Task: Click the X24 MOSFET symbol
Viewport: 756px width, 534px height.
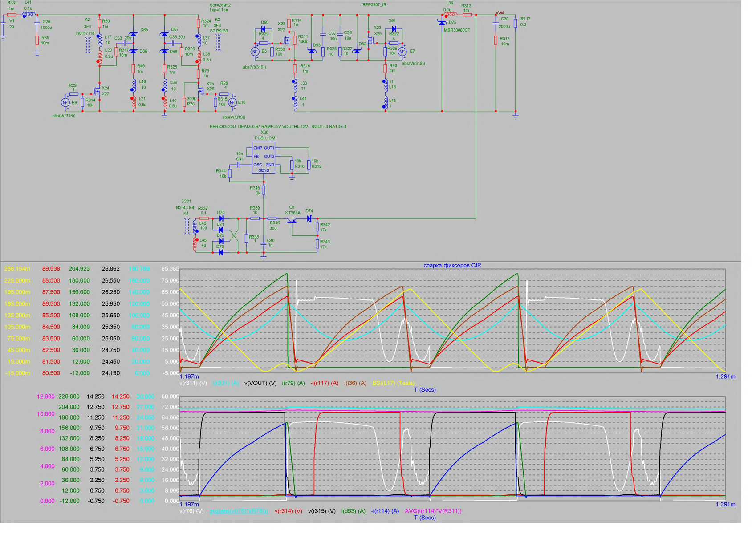Action: pyautogui.click(x=97, y=92)
